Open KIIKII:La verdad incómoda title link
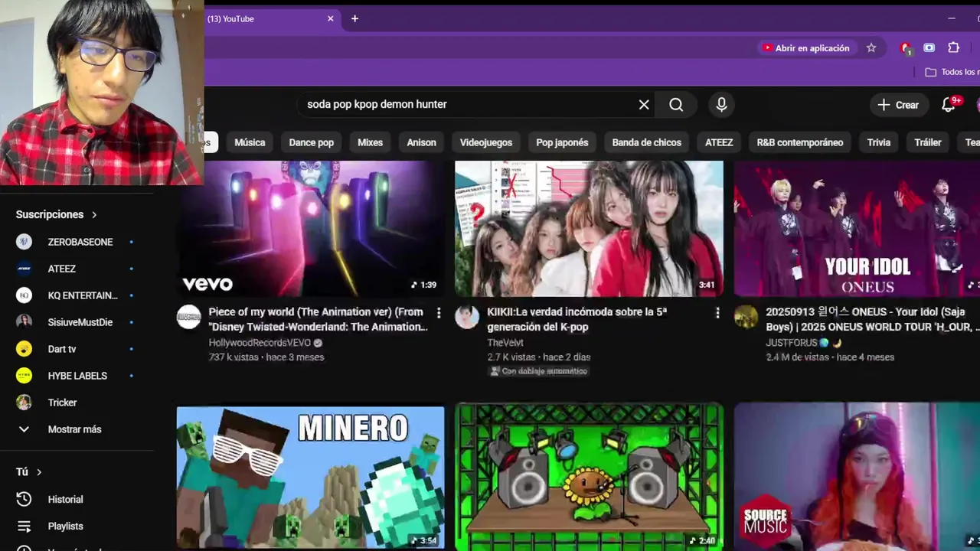Image resolution: width=980 pixels, height=551 pixels. point(577,319)
